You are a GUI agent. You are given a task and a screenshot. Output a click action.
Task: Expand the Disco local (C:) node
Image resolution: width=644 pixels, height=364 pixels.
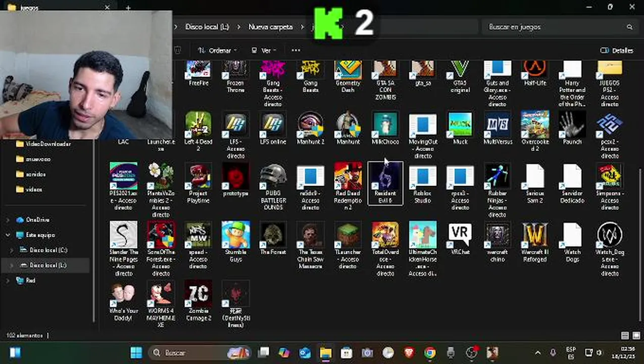(12, 250)
